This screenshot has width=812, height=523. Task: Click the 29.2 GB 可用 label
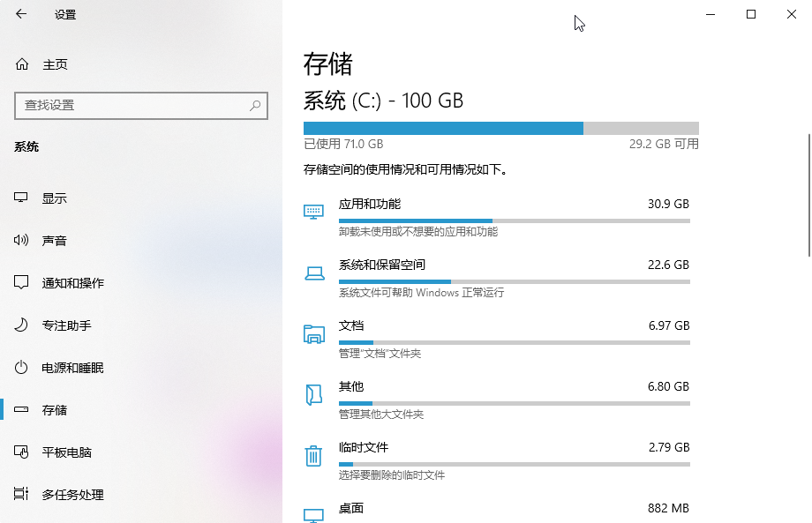coord(664,144)
